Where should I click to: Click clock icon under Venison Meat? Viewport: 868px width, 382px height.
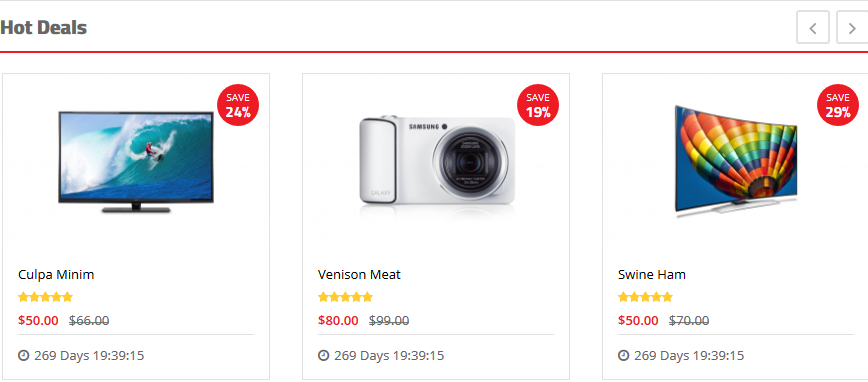(323, 355)
